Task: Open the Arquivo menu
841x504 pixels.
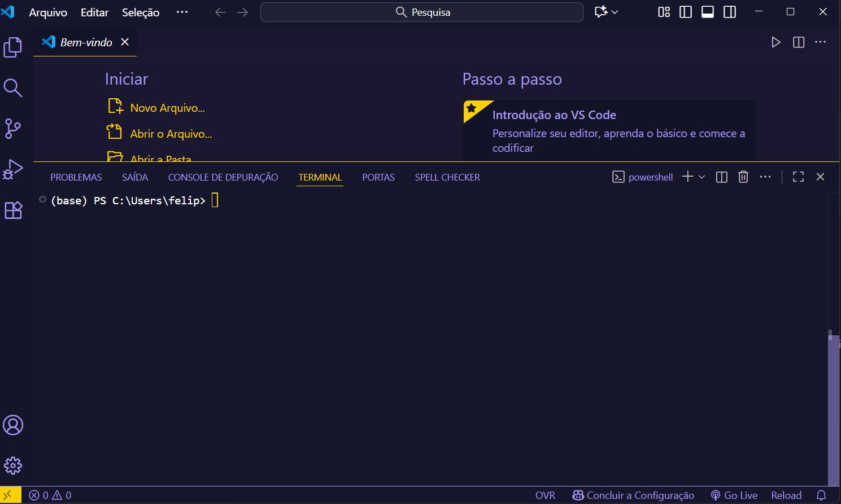Action: coord(47,12)
